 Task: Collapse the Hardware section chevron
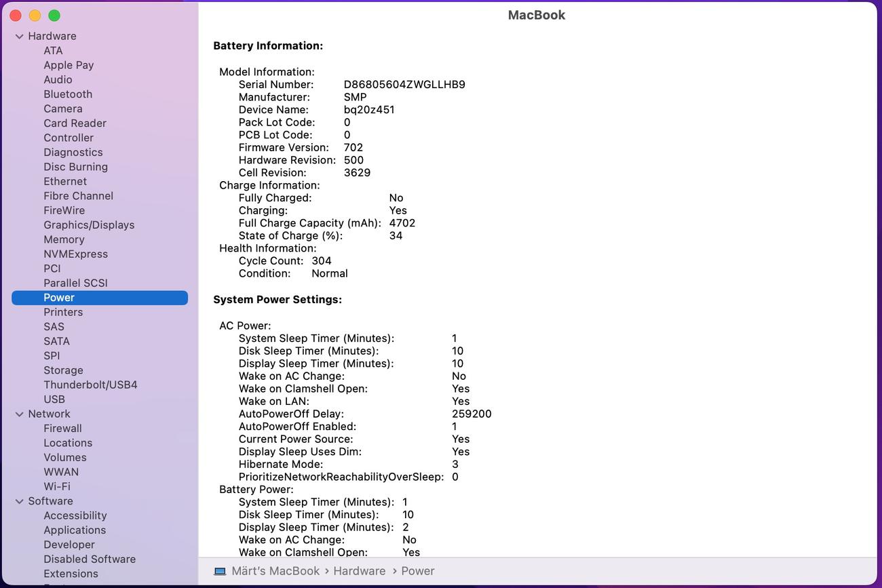point(19,37)
